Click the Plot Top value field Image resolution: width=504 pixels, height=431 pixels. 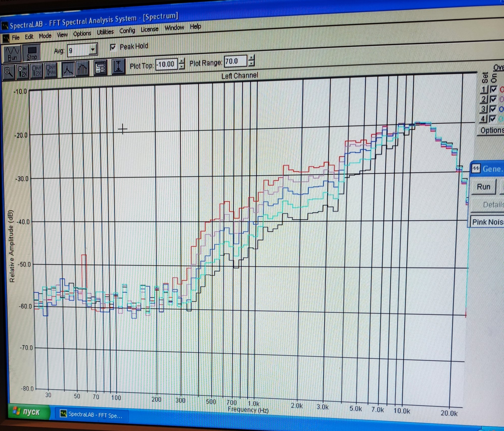[x=167, y=64]
